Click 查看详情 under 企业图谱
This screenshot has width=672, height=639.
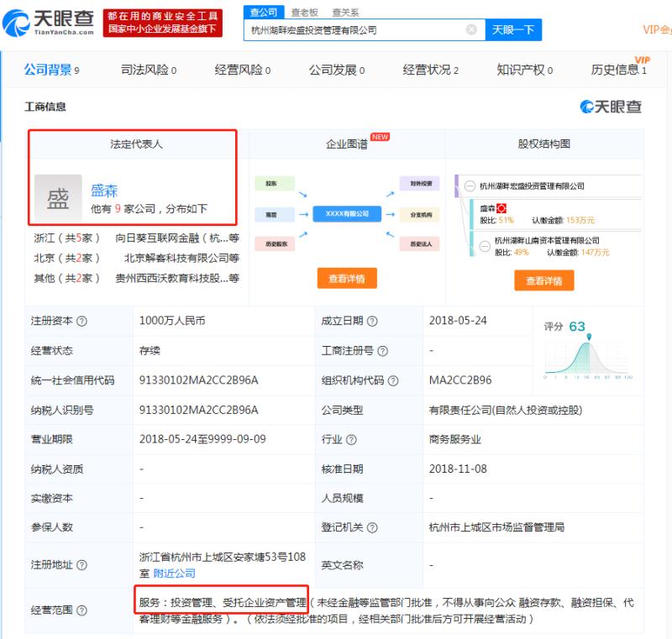pyautogui.click(x=347, y=279)
